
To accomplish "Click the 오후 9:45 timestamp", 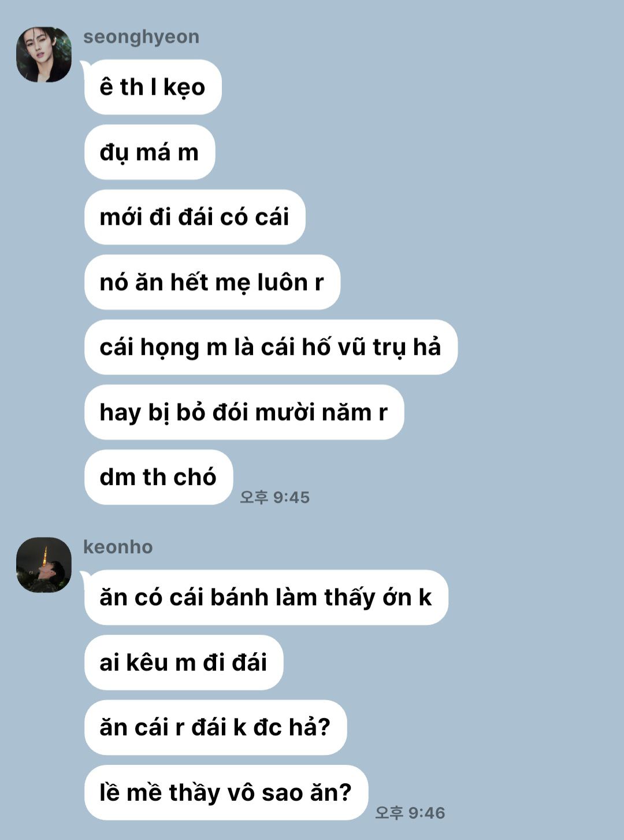I will click(275, 497).
